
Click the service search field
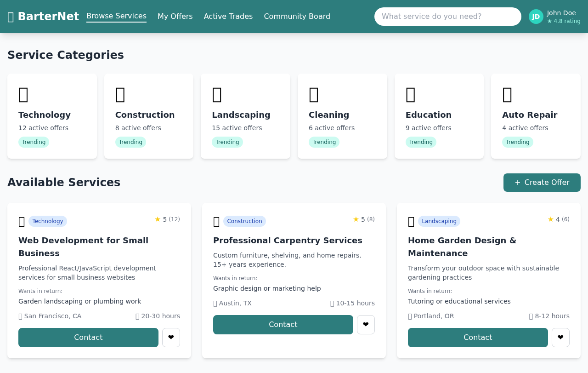pos(447,16)
